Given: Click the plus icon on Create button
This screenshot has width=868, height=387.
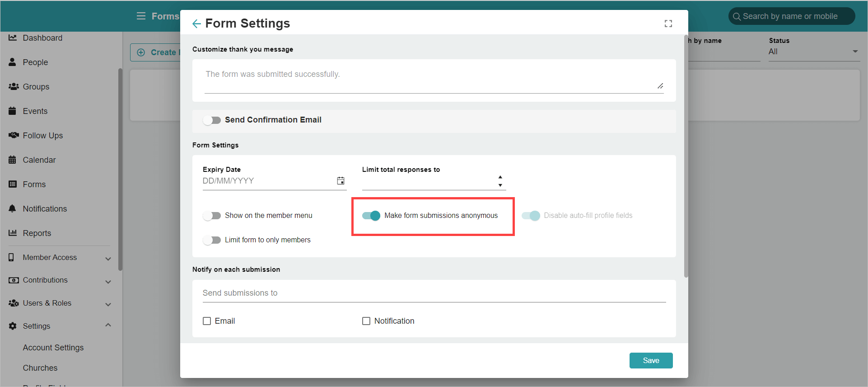Looking at the screenshot, I should coord(141,52).
